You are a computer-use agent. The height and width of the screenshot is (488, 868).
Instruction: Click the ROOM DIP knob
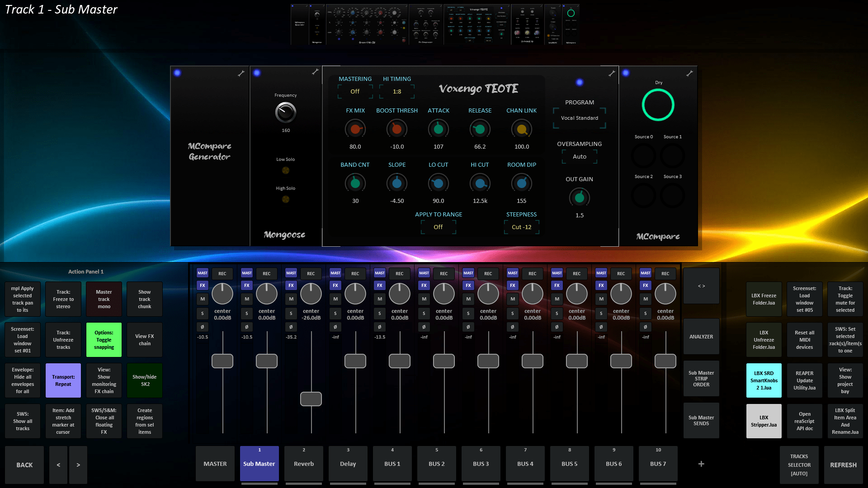point(522,183)
